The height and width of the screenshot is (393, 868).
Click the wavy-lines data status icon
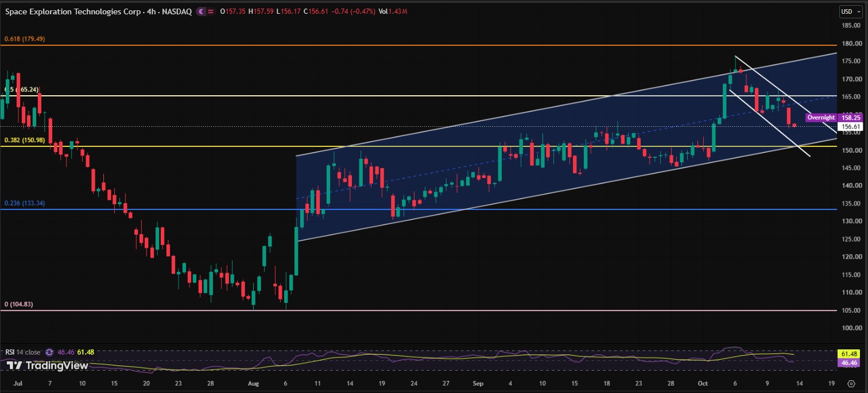click(x=210, y=11)
